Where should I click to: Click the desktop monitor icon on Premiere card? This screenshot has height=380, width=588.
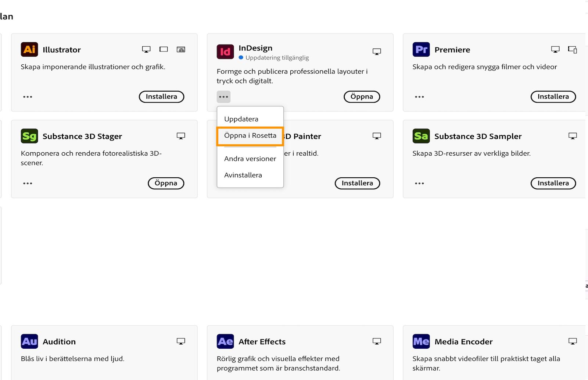tap(555, 49)
